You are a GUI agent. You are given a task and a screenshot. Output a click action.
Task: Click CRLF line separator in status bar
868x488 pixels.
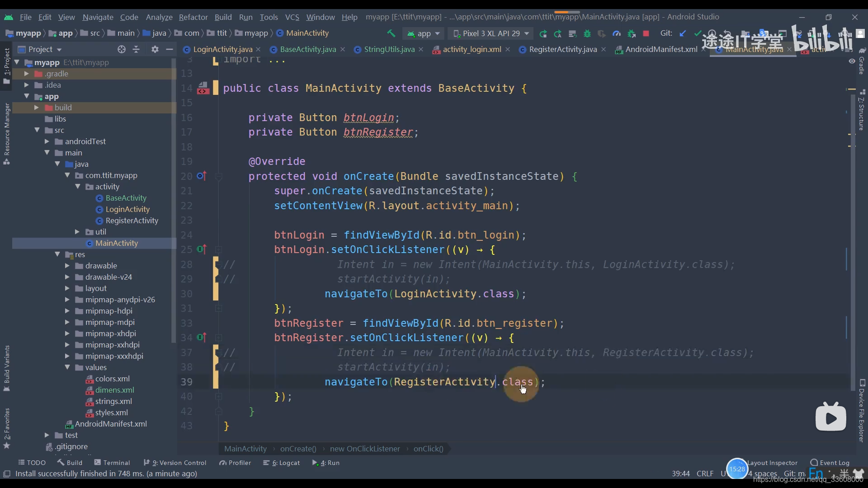[705, 474]
